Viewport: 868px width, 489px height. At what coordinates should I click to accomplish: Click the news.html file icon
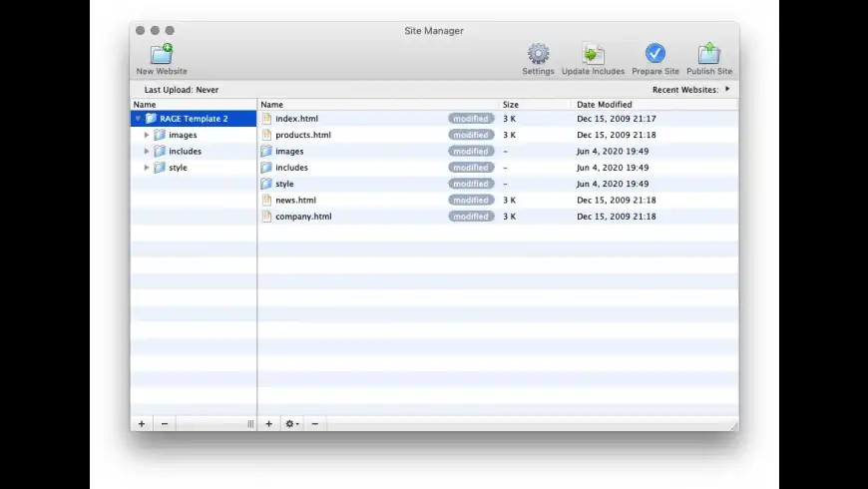[x=266, y=200]
